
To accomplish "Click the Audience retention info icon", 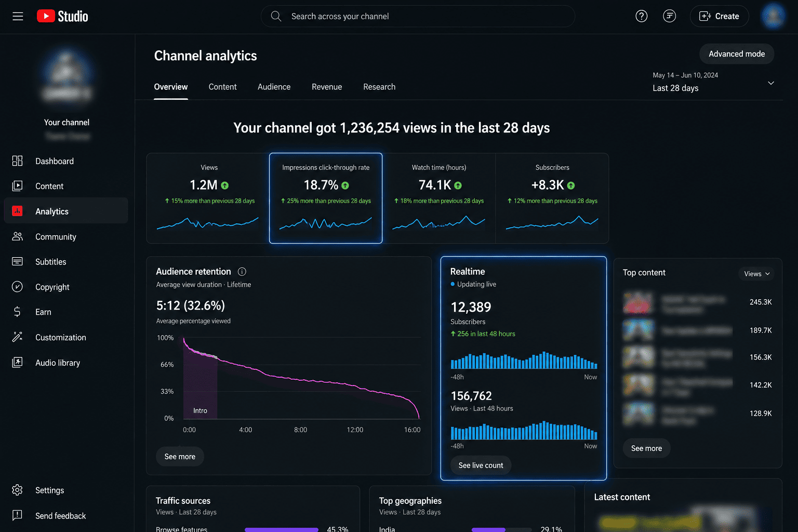I will (242, 271).
